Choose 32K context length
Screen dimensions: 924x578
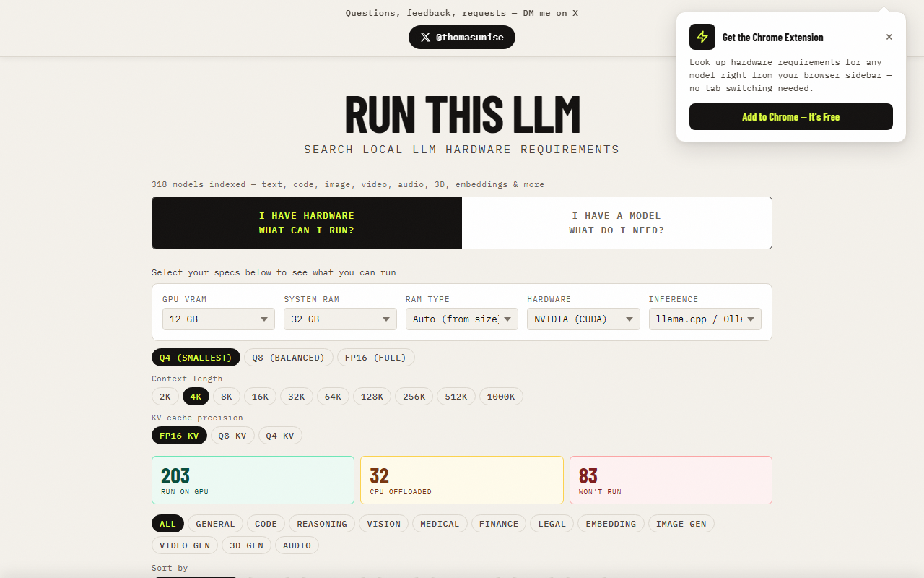297,397
